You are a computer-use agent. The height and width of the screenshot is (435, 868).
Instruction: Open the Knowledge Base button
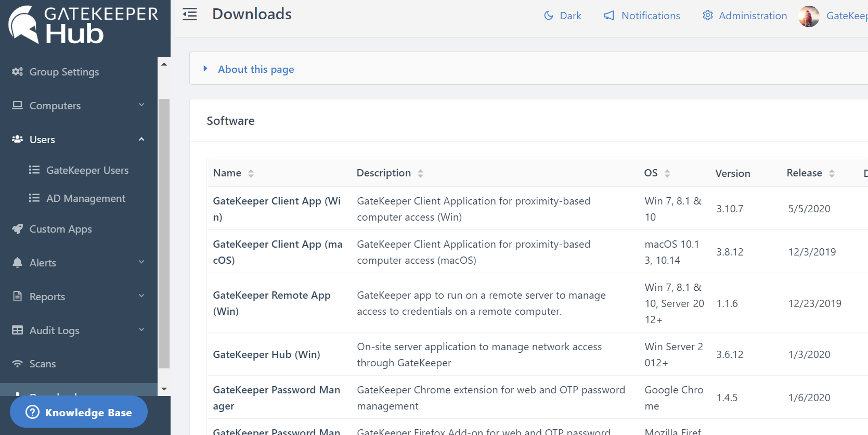point(79,412)
